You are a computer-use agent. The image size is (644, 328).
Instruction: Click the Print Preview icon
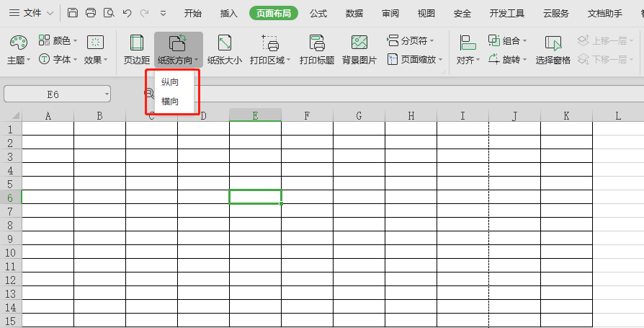pyautogui.click(x=109, y=13)
